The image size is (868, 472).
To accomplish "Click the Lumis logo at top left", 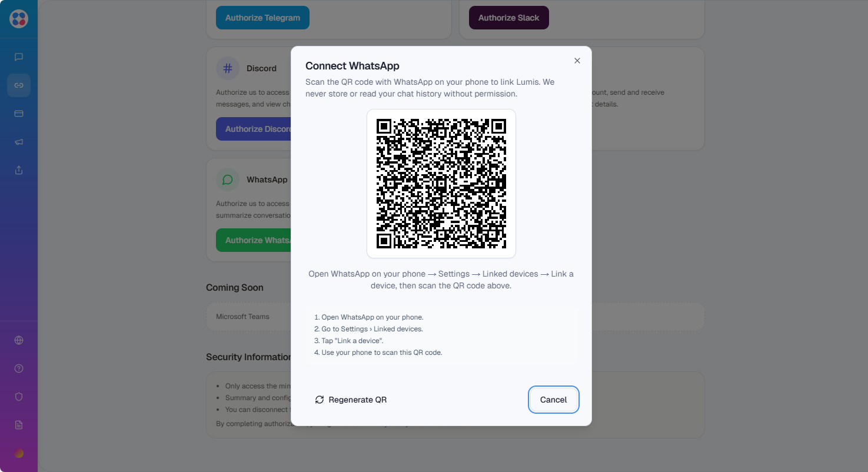I will pyautogui.click(x=19, y=19).
